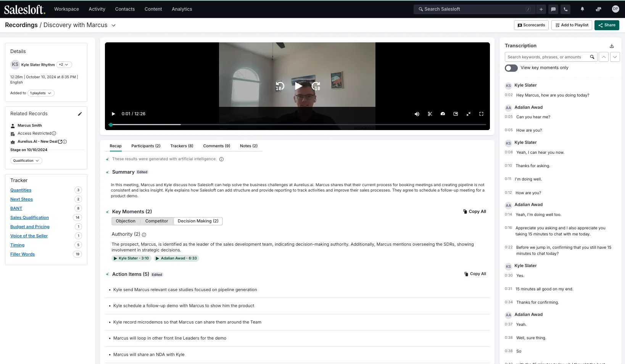The width and height of the screenshot is (625, 364).
Task: Skip forward 10 seconds in video
Action: [316, 86]
